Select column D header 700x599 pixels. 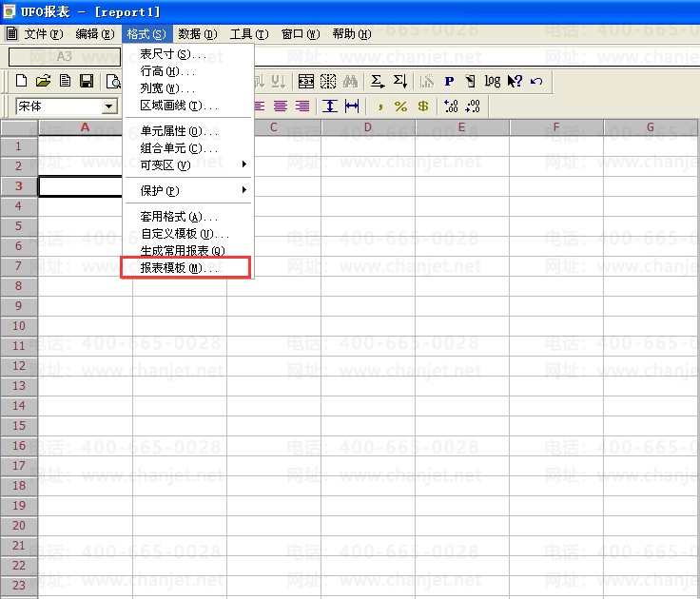coord(368,127)
